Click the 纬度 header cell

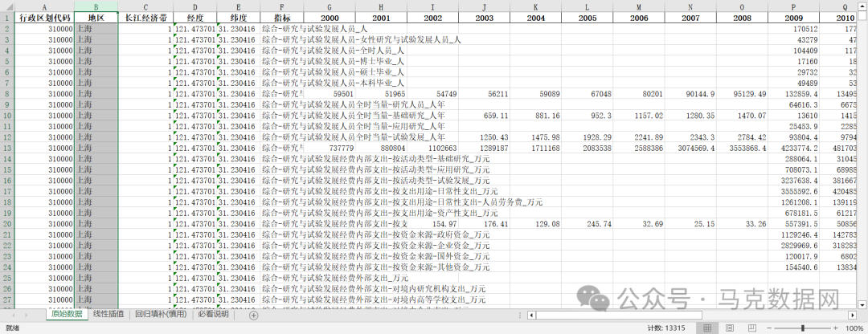click(238, 18)
